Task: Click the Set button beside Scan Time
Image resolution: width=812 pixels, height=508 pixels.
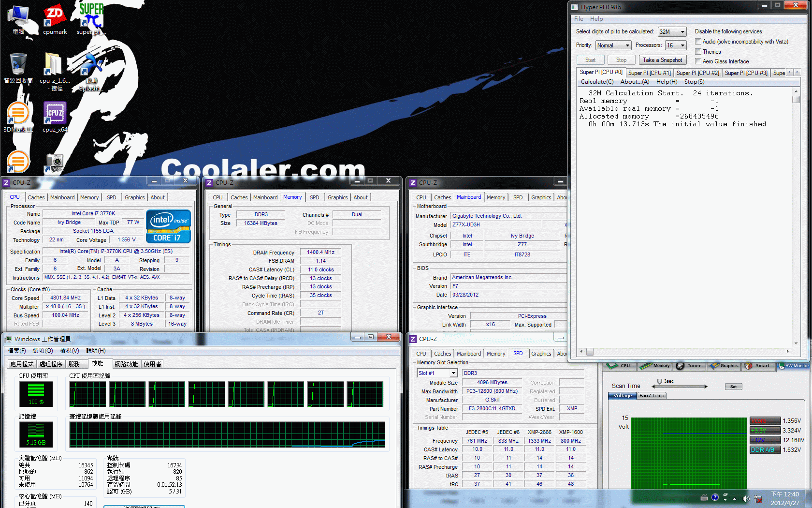Action: click(x=733, y=387)
